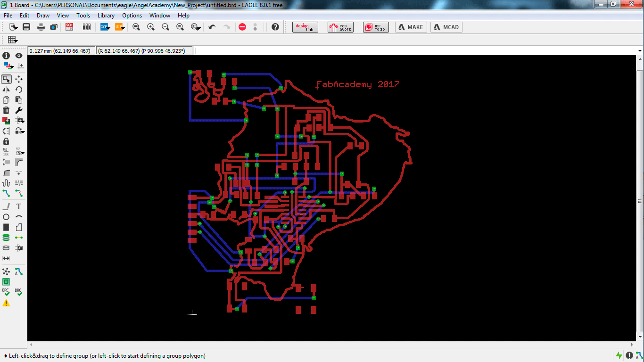Click the Print icon
The width and height of the screenshot is (644, 362).
pyautogui.click(x=41, y=27)
